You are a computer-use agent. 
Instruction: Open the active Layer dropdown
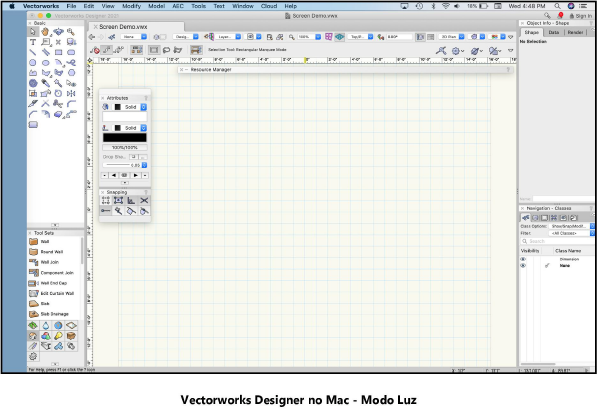pyautogui.click(x=229, y=37)
